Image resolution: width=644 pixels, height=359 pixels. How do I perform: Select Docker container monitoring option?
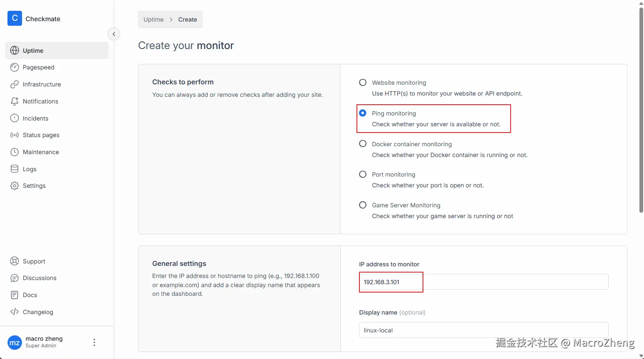point(363,144)
